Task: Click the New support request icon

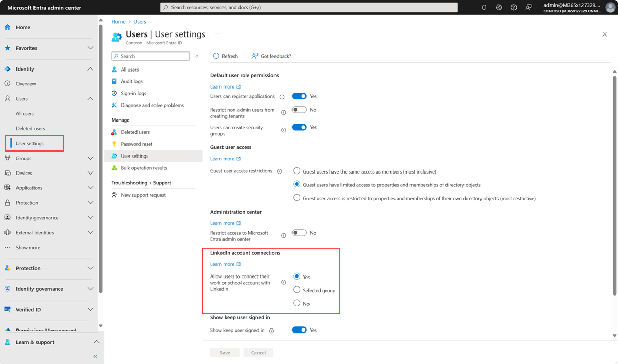Action: tap(115, 195)
